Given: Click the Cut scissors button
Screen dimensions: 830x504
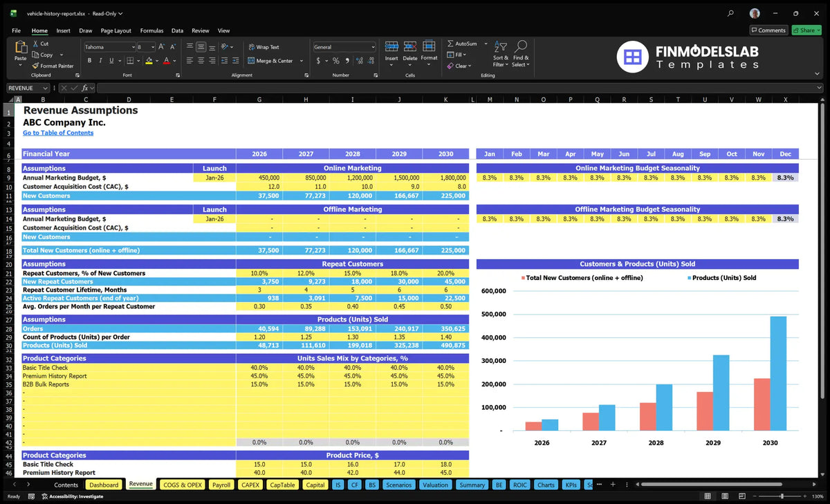Looking at the screenshot, I should (x=41, y=44).
